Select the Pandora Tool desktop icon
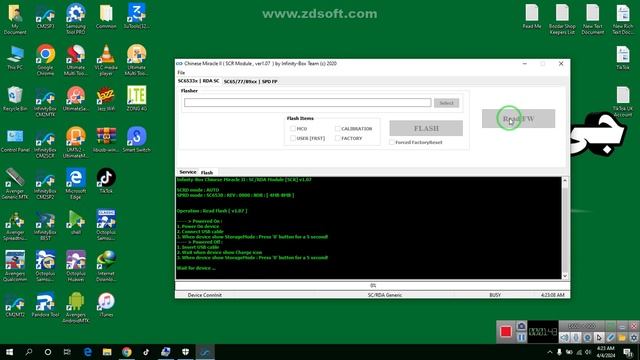Viewport: 640px width, 360px height. click(45, 304)
